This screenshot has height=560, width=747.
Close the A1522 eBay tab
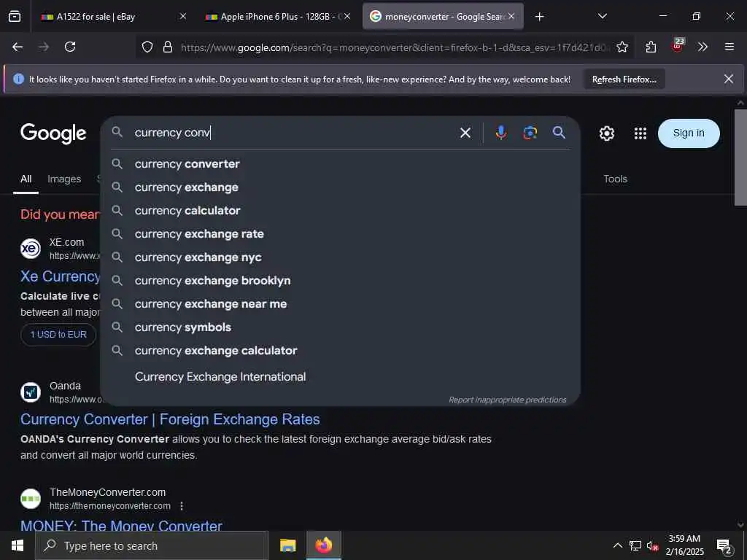183,16
